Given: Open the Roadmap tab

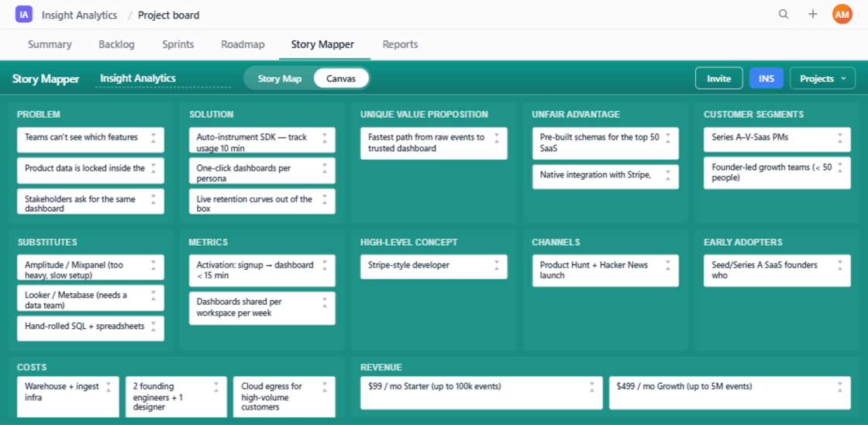Looking at the screenshot, I should (243, 45).
